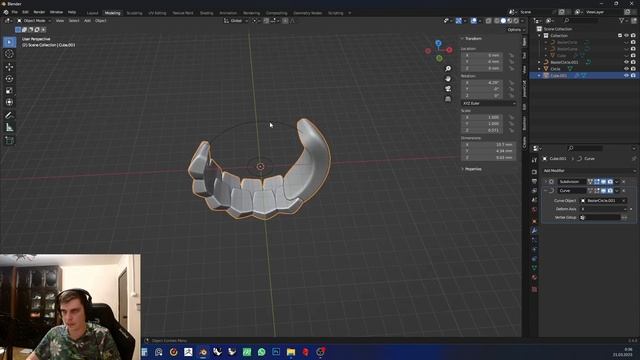Hide Cube.001 in viewport via eye icon

(626, 76)
